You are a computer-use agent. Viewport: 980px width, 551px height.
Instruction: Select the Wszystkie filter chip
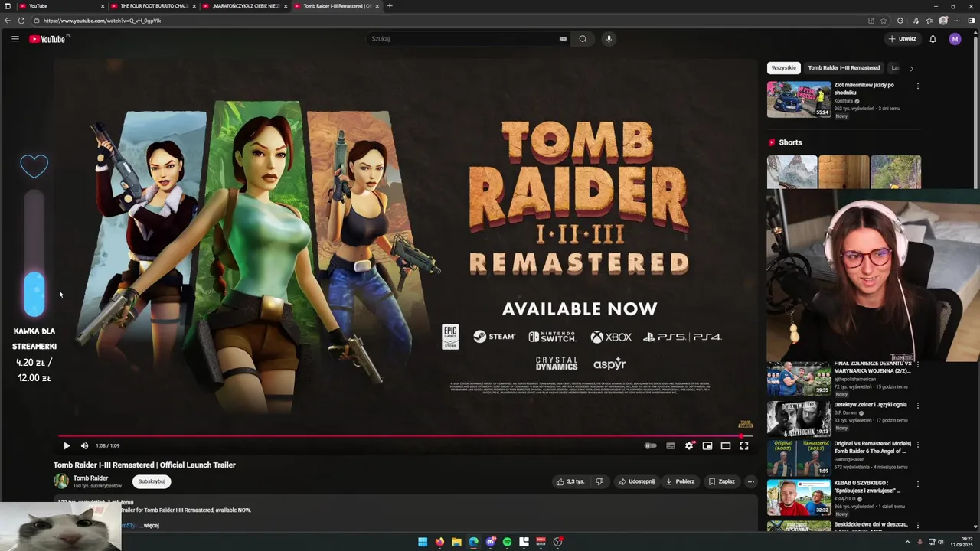click(783, 68)
